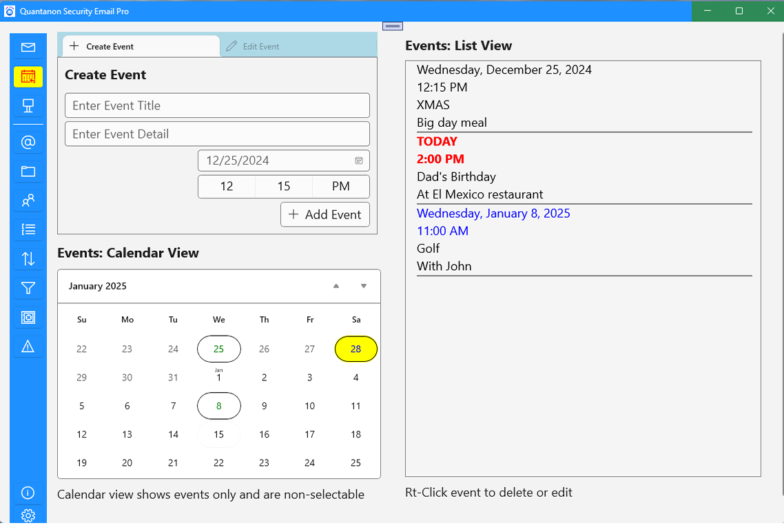The width and height of the screenshot is (784, 532).
Task: Switch to the Edit Event tab
Action: [x=254, y=46]
